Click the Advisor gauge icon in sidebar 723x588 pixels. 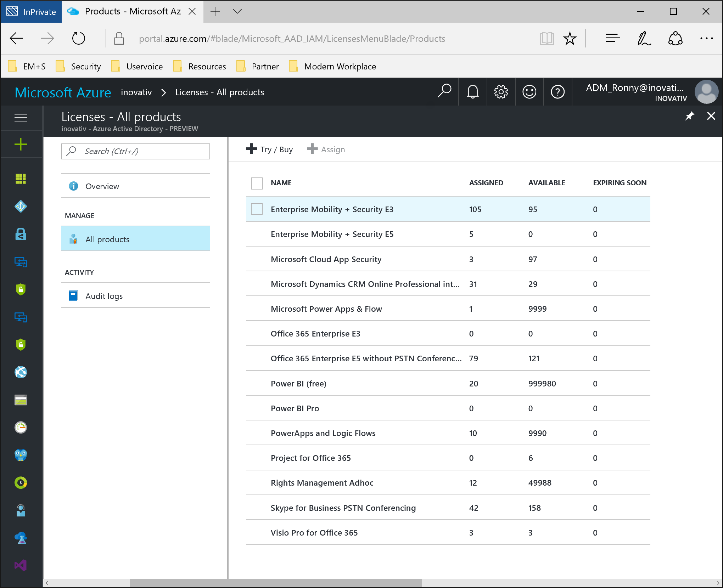click(x=21, y=428)
